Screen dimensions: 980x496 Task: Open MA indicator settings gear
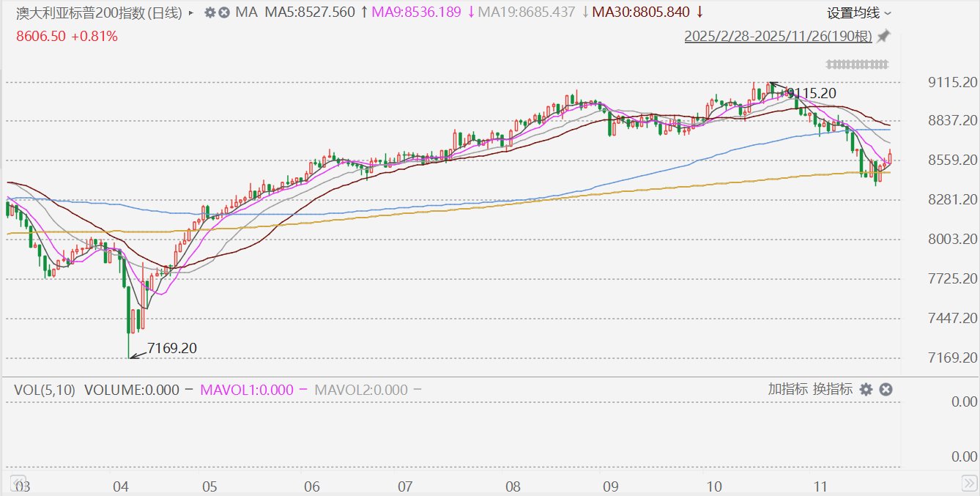coord(209,12)
